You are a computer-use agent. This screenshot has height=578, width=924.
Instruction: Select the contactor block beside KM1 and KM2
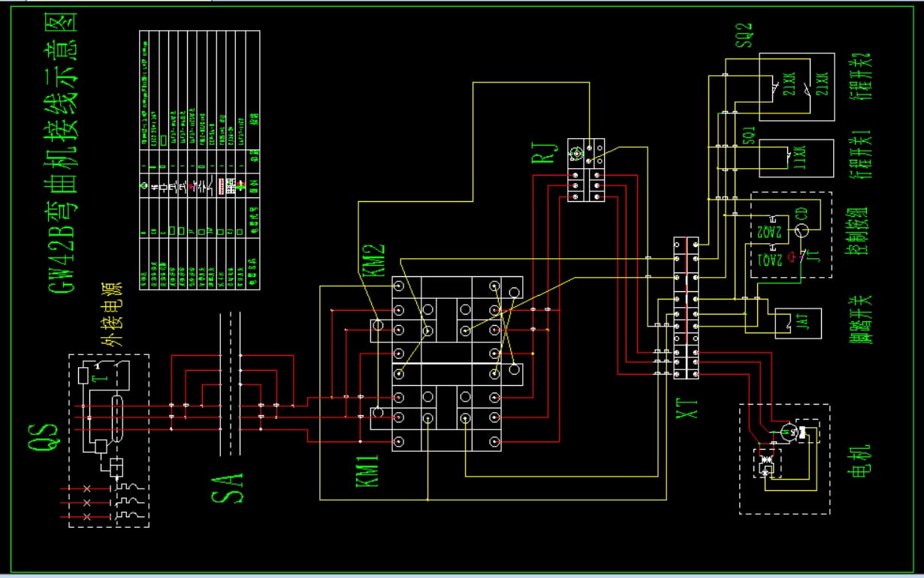[x=446, y=364]
